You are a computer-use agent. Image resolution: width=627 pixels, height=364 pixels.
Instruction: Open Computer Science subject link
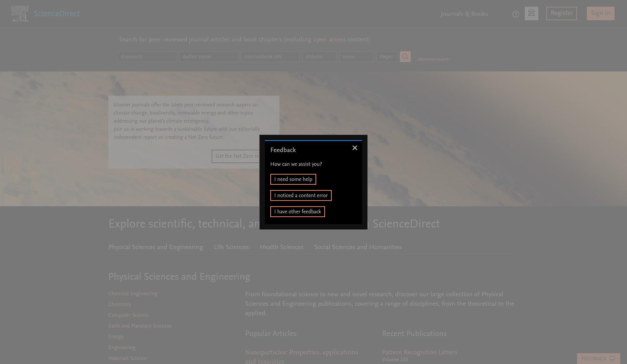pos(128,315)
